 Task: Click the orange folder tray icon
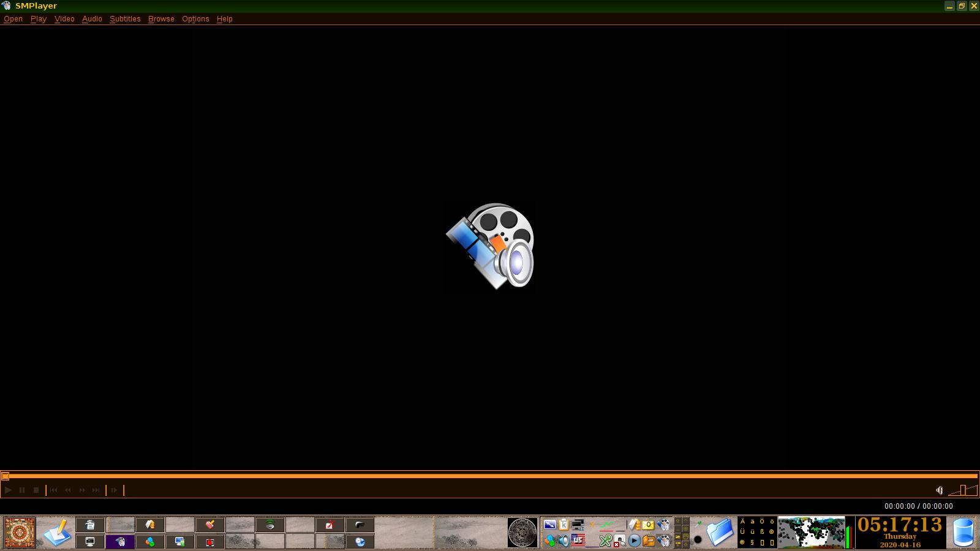[x=649, y=541]
